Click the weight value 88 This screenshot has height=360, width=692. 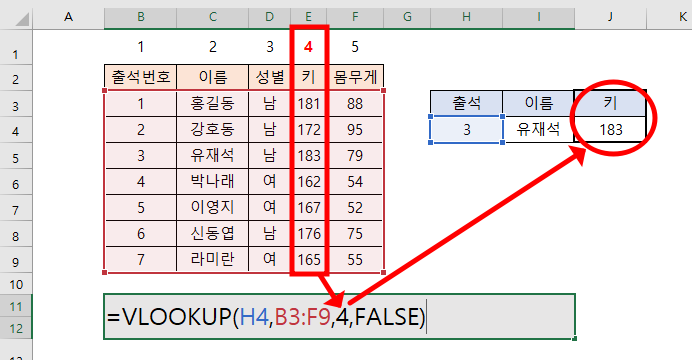click(x=355, y=104)
